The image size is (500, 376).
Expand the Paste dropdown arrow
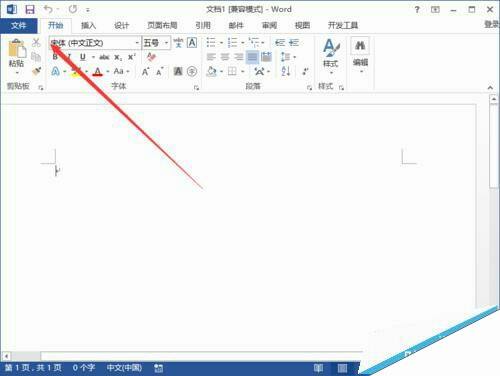coord(17,73)
